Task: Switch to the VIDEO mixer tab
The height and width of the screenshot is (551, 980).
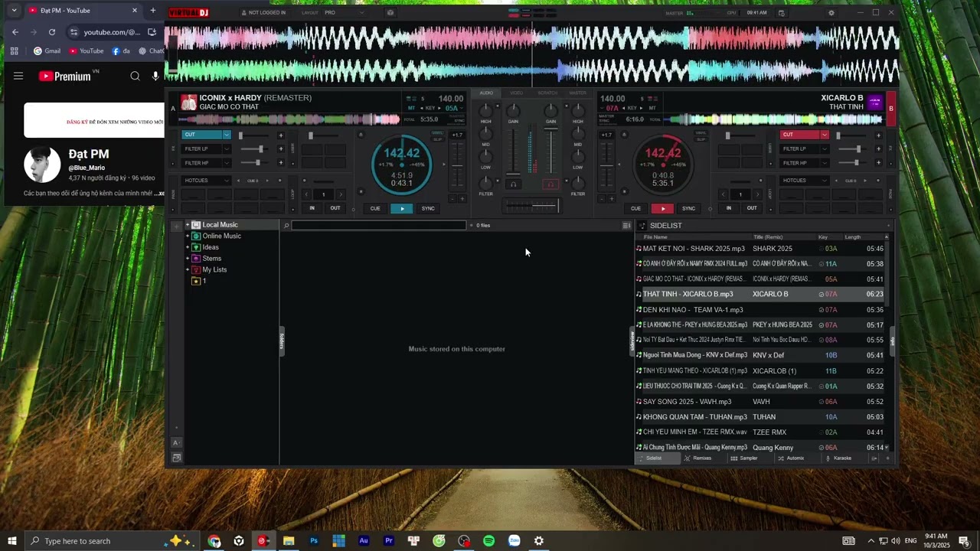Action: [x=517, y=93]
